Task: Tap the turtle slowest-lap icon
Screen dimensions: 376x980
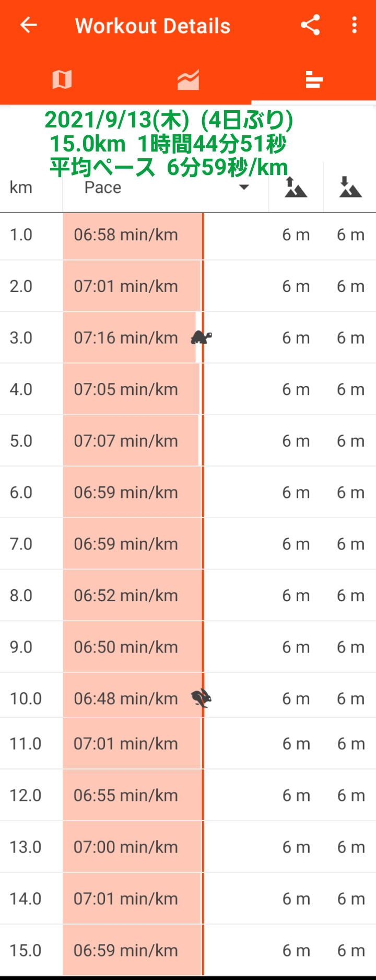Action: [x=202, y=337]
